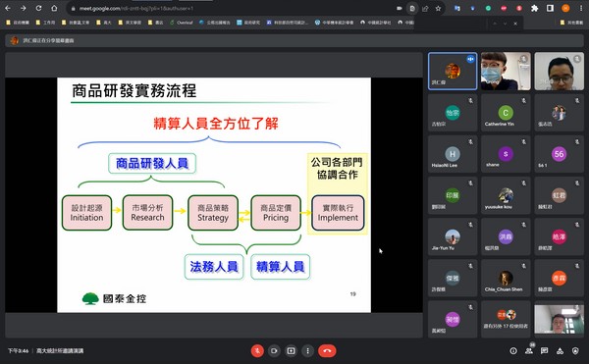Unmute the microphone in the call bar
Screen dimensions: 589x364
click(257, 351)
